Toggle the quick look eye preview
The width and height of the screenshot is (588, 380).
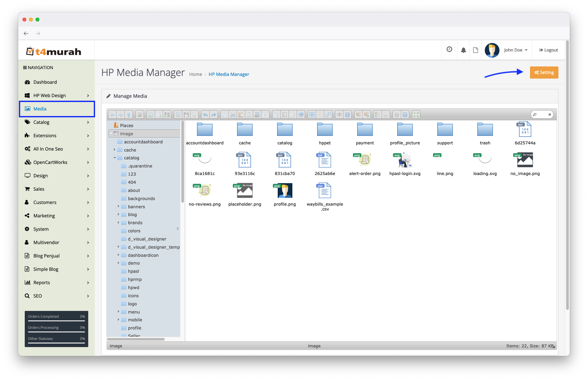pos(339,115)
